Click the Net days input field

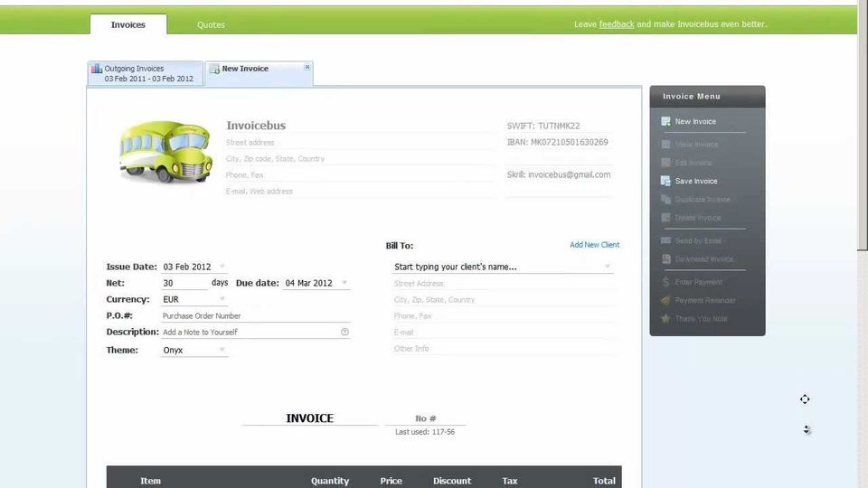click(184, 283)
